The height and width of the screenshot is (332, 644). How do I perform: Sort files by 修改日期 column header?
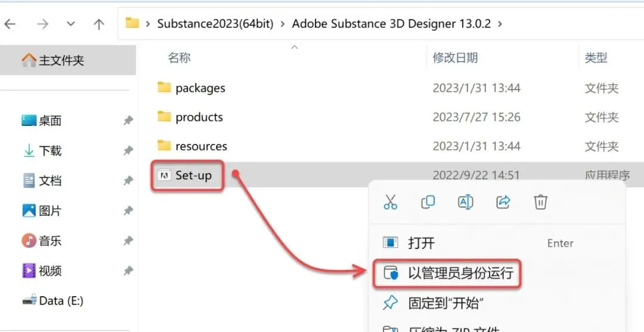pyautogui.click(x=455, y=58)
